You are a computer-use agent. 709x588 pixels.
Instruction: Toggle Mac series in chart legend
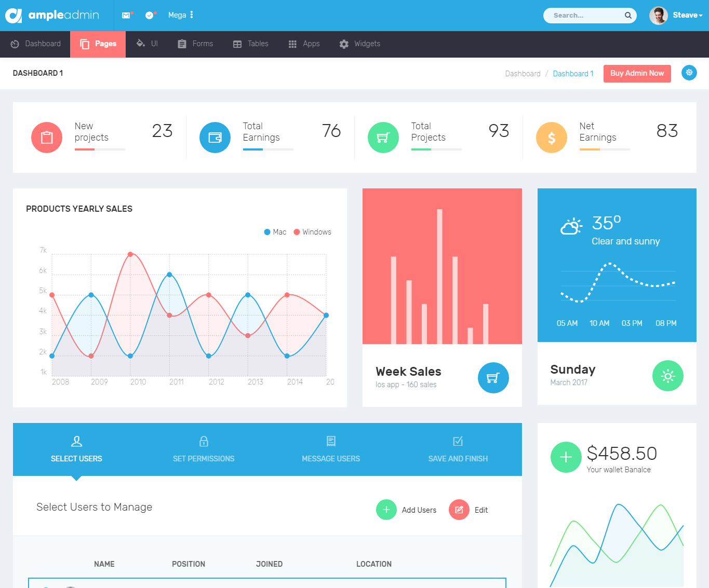pyautogui.click(x=275, y=232)
